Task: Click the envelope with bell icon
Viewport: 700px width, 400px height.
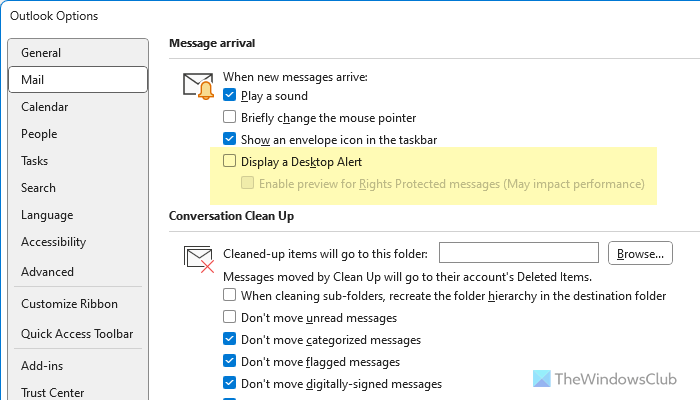Action: pyautogui.click(x=199, y=85)
